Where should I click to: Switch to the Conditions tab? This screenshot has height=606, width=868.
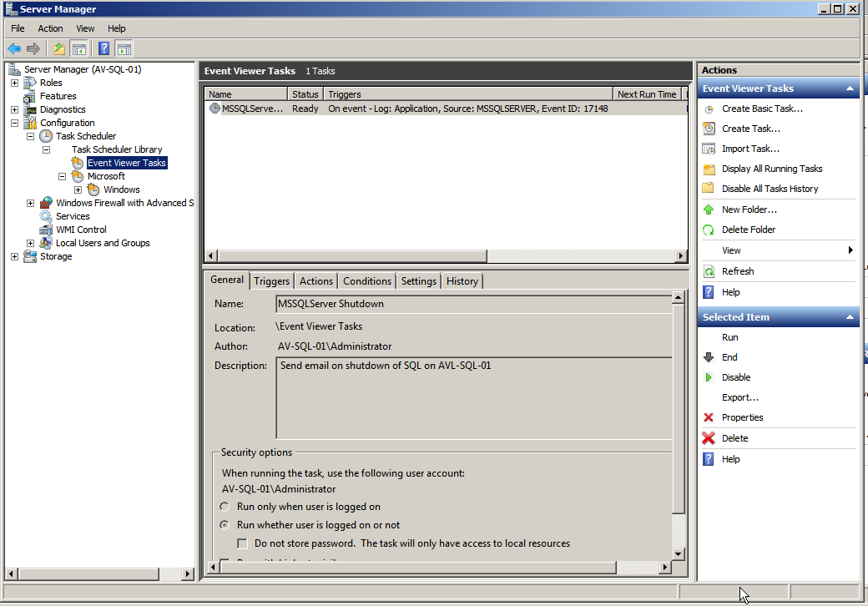pyautogui.click(x=367, y=281)
